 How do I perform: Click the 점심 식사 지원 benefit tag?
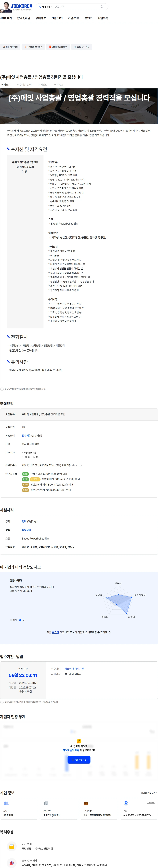(x=10, y=47)
